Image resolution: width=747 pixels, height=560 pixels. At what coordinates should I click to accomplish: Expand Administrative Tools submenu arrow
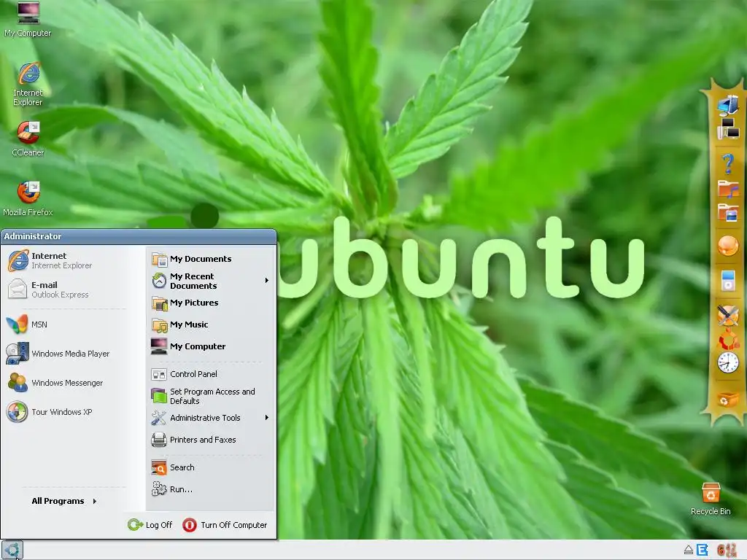click(267, 418)
